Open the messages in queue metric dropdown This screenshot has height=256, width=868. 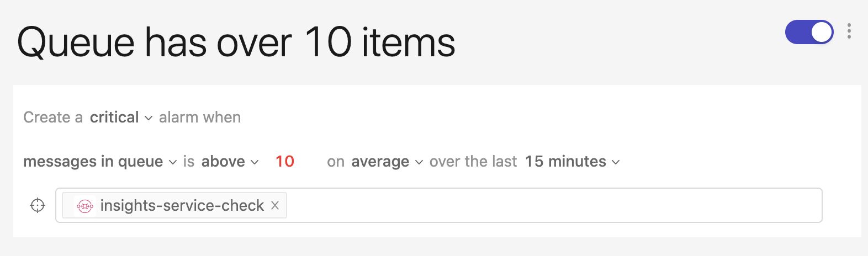(93, 162)
